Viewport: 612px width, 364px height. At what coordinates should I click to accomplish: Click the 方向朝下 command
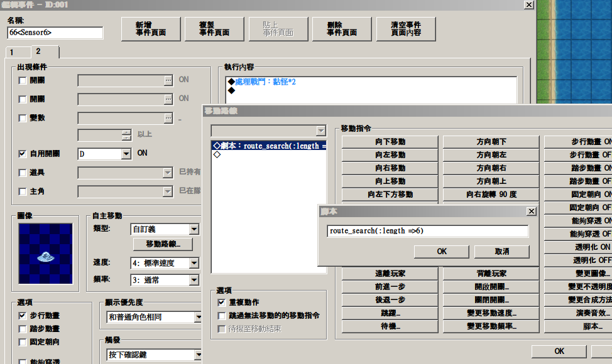coord(491,142)
